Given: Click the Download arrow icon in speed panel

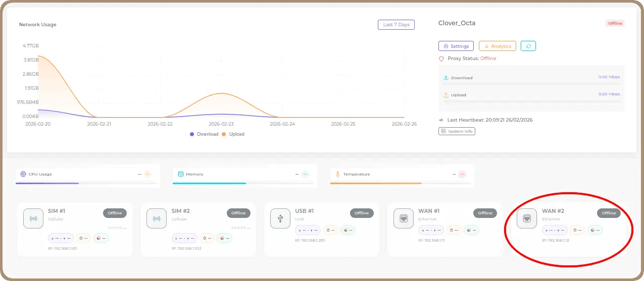Looking at the screenshot, I should (x=446, y=78).
